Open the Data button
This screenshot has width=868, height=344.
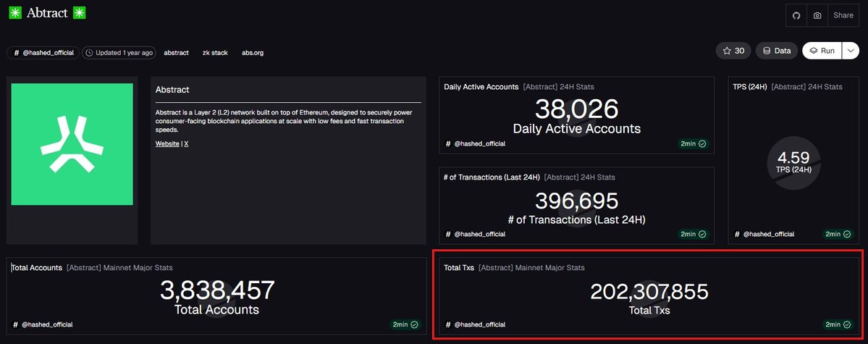point(777,51)
